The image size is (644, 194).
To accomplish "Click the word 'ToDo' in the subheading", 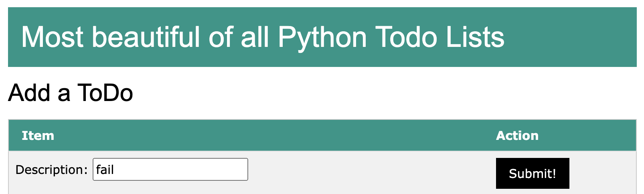I will coord(105,93).
